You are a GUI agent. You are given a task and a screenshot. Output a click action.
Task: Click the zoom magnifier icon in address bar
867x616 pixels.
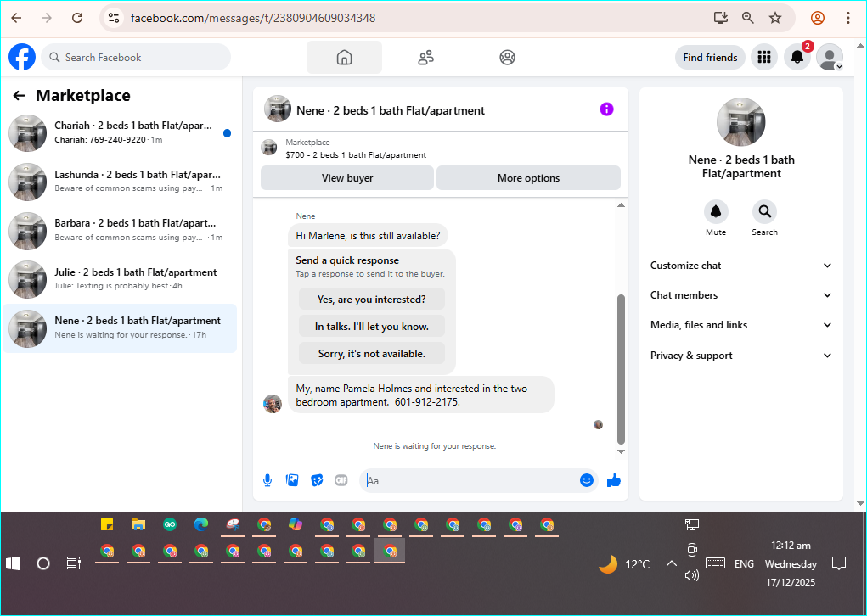747,18
